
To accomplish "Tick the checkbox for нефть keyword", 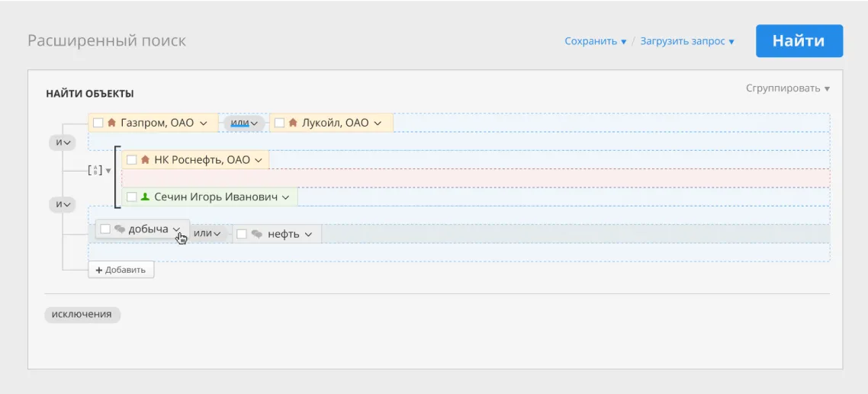I will pyautogui.click(x=242, y=234).
